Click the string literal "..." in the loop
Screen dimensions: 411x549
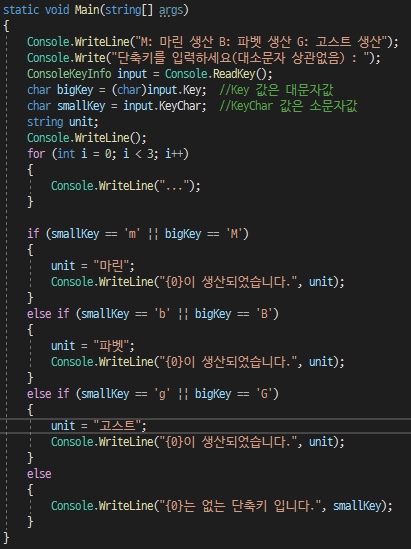(174, 186)
